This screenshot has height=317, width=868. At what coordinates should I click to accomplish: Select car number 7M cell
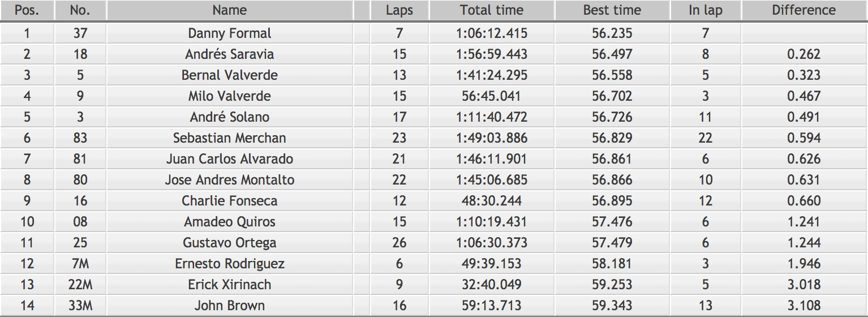(x=80, y=264)
